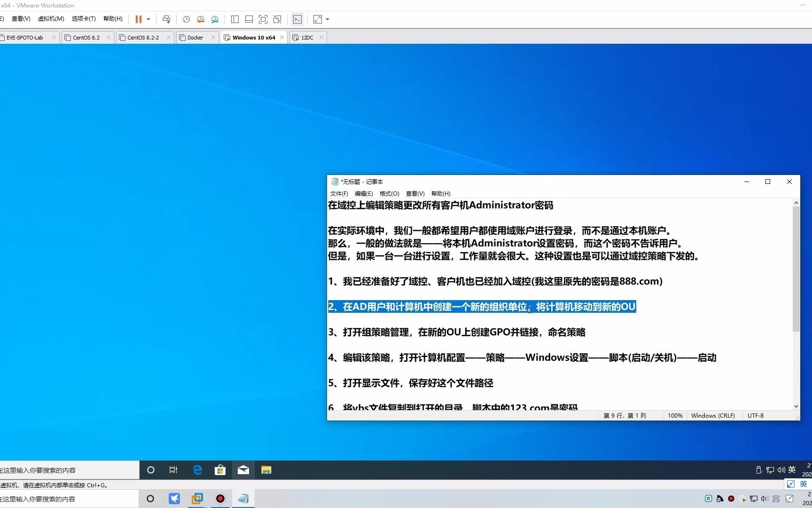
Task: Toggle the console view icon in VMware toolbar
Action: 297,19
